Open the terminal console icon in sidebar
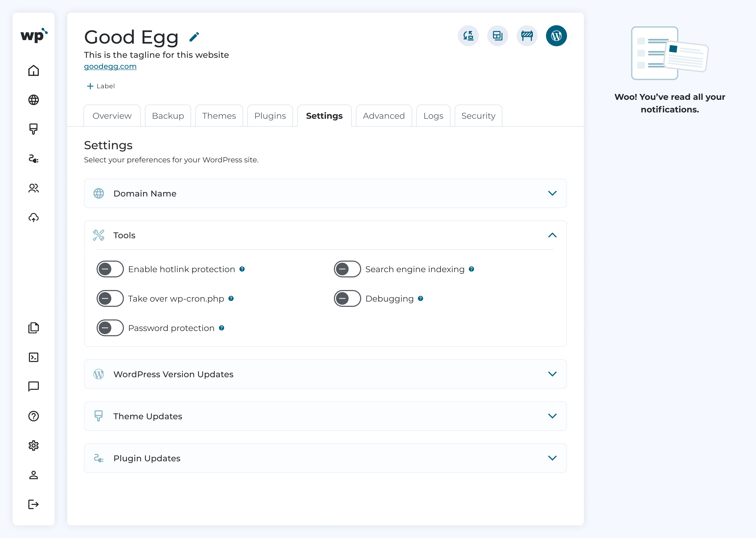 33,357
